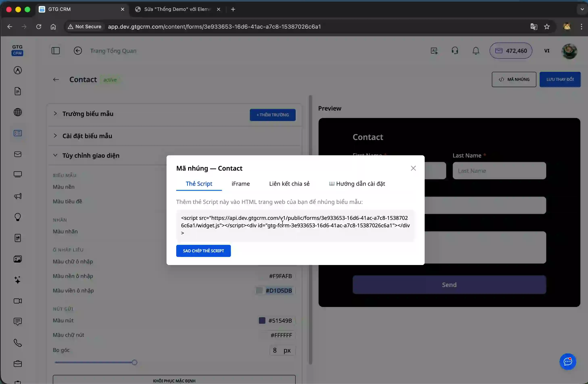Open the lightbulb ideas section
Image resolution: width=588 pixels, height=384 pixels.
[x=18, y=217]
